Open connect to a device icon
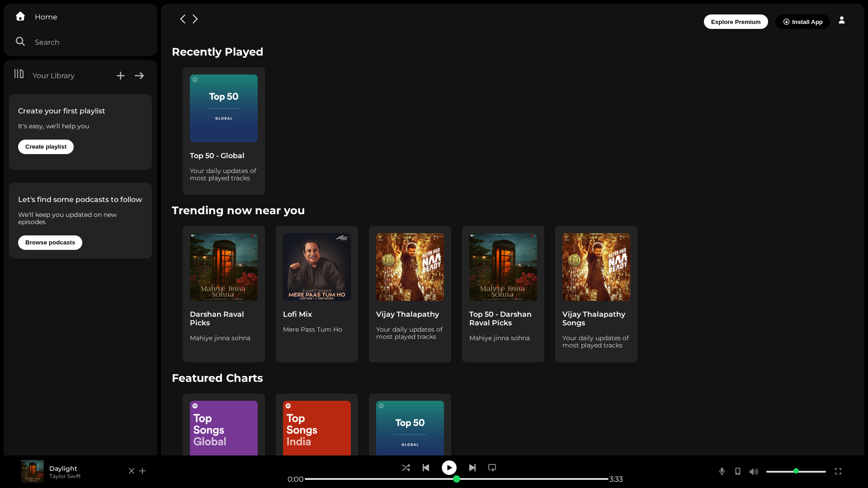Image resolution: width=868 pixels, height=488 pixels. coord(738,471)
